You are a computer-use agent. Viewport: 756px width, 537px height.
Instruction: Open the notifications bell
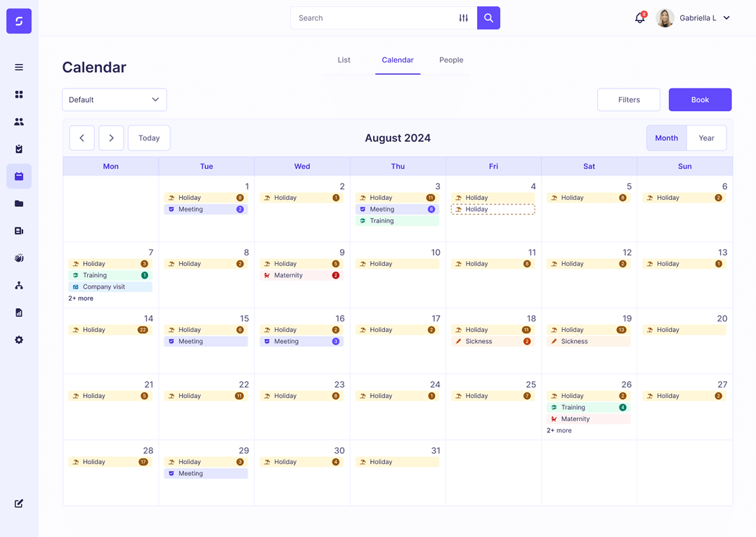pos(639,18)
